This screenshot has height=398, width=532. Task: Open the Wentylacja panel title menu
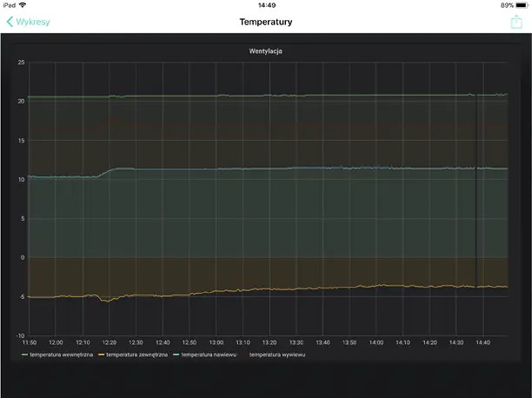coord(266,51)
